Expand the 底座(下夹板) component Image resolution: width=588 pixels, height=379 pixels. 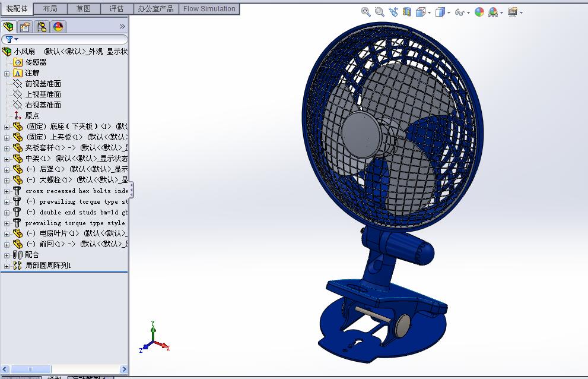pyautogui.click(x=7, y=127)
